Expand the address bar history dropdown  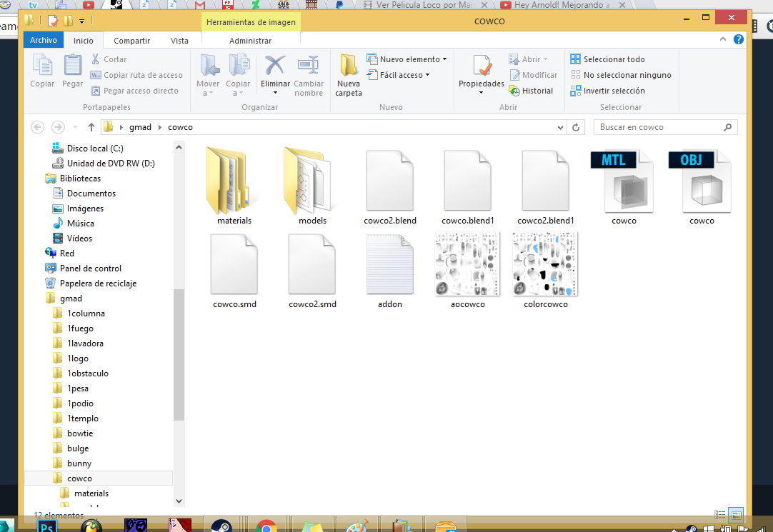pos(560,127)
